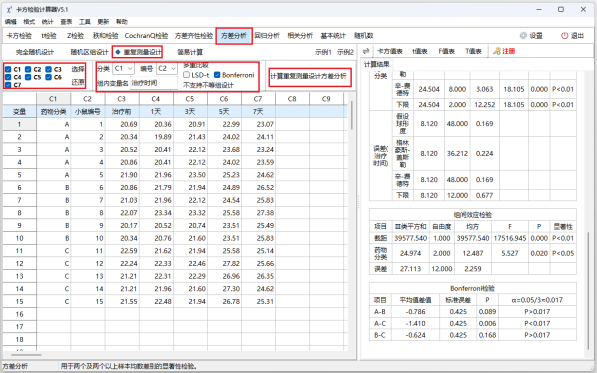Open the 更新 menu
Viewport: 597px width, 373px height.
point(103,22)
